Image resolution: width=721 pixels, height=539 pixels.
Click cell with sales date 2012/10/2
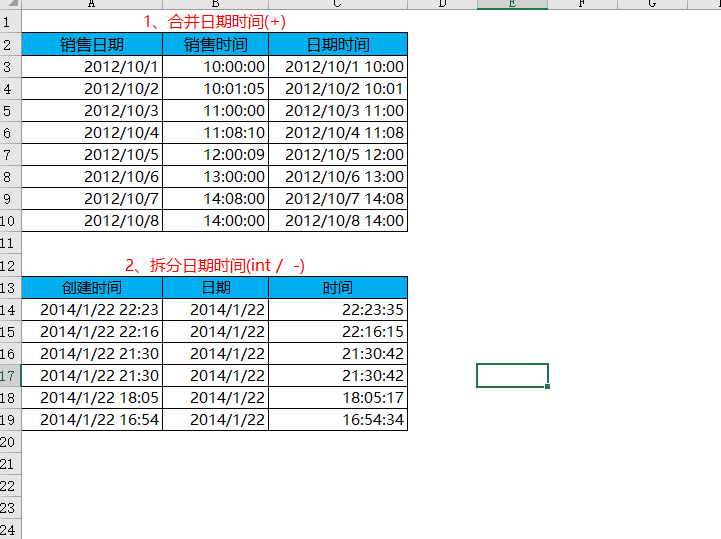[x=92, y=89]
